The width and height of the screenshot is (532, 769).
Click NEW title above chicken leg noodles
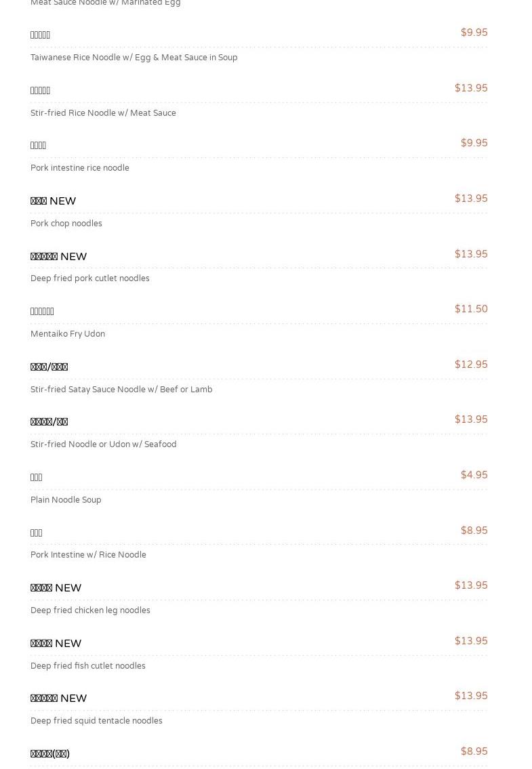[x=56, y=588]
